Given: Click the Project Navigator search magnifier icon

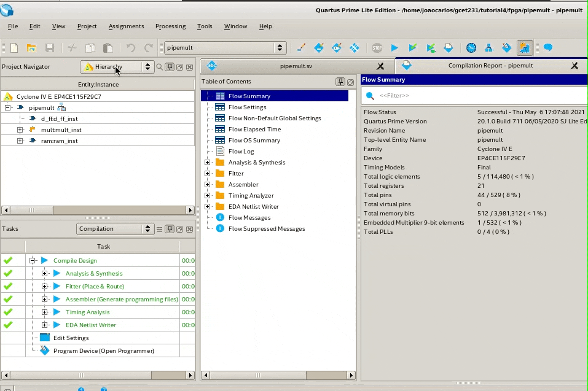Looking at the screenshot, I should click(x=159, y=67).
